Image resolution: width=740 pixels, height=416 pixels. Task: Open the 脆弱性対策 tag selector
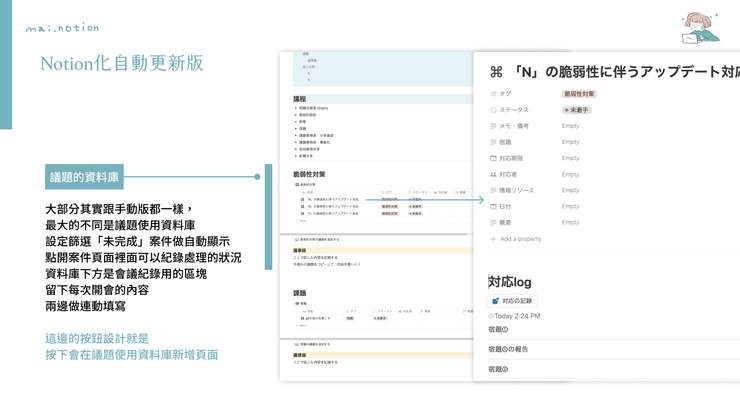[579, 94]
